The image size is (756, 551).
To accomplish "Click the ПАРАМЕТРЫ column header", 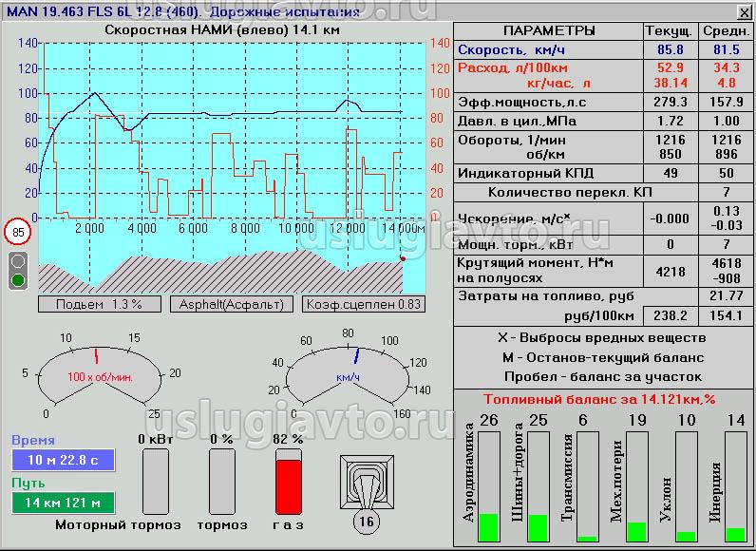I will pos(549,30).
